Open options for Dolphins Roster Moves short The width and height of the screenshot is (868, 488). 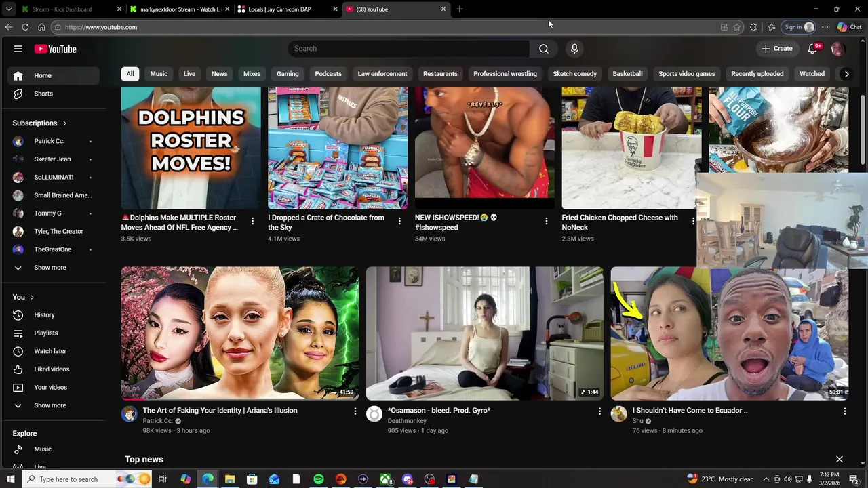pos(252,221)
